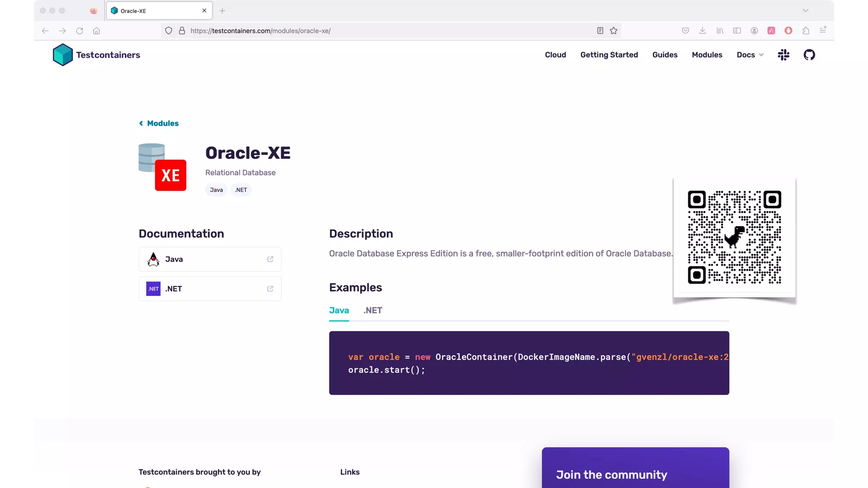Click the site security shield icon
This screenshot has height=488, width=868.
[x=169, y=30]
